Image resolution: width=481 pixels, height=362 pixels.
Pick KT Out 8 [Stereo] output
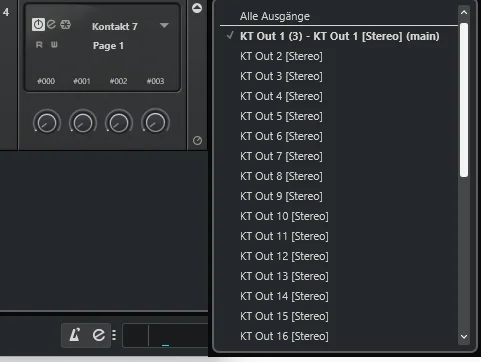[x=339, y=176]
